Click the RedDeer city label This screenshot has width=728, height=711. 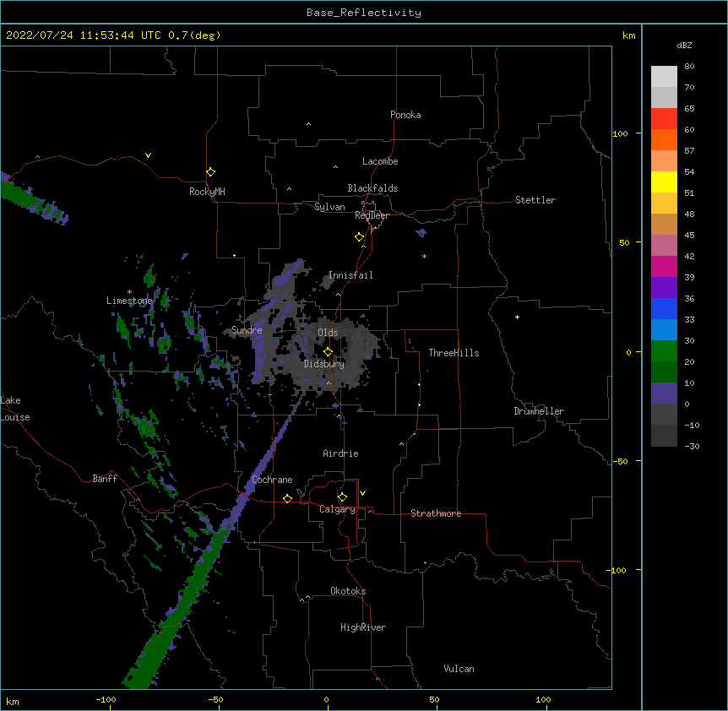372,215
